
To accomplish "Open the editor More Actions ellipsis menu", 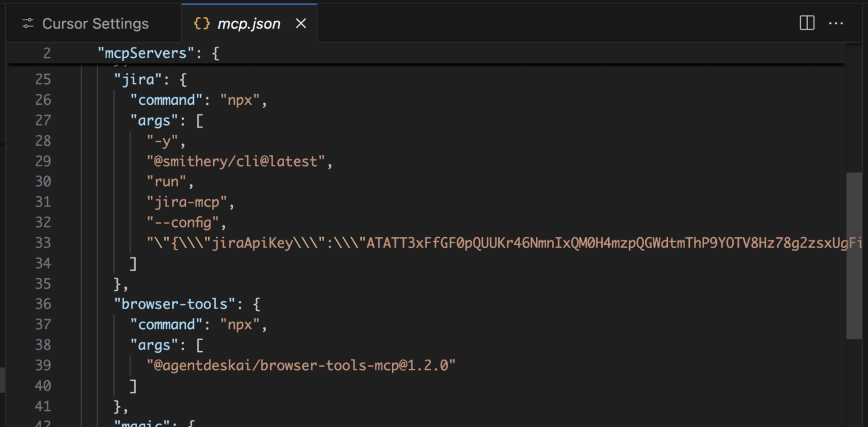I will (836, 23).
